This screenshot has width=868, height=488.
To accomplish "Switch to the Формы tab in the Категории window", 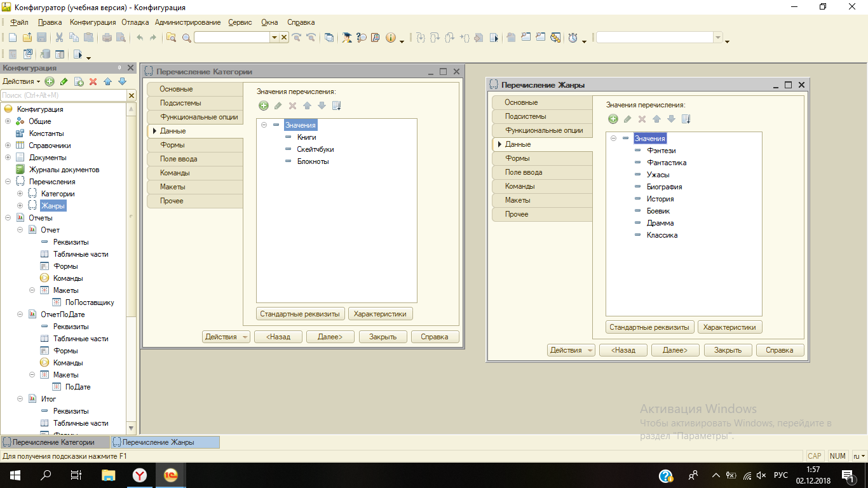I will click(195, 145).
